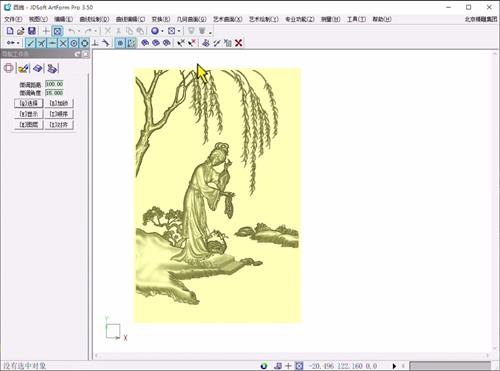Toggle the intersection X snap icon
The image size is (500, 371).
coord(63,43)
